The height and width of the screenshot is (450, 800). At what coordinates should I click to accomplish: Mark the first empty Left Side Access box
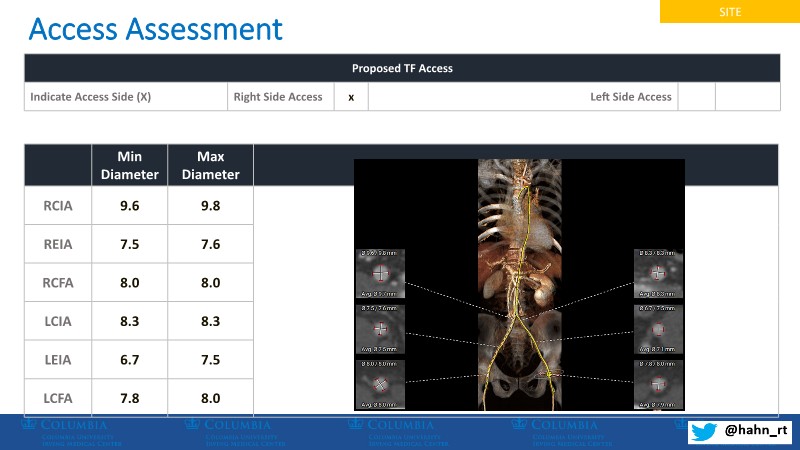tap(697, 97)
